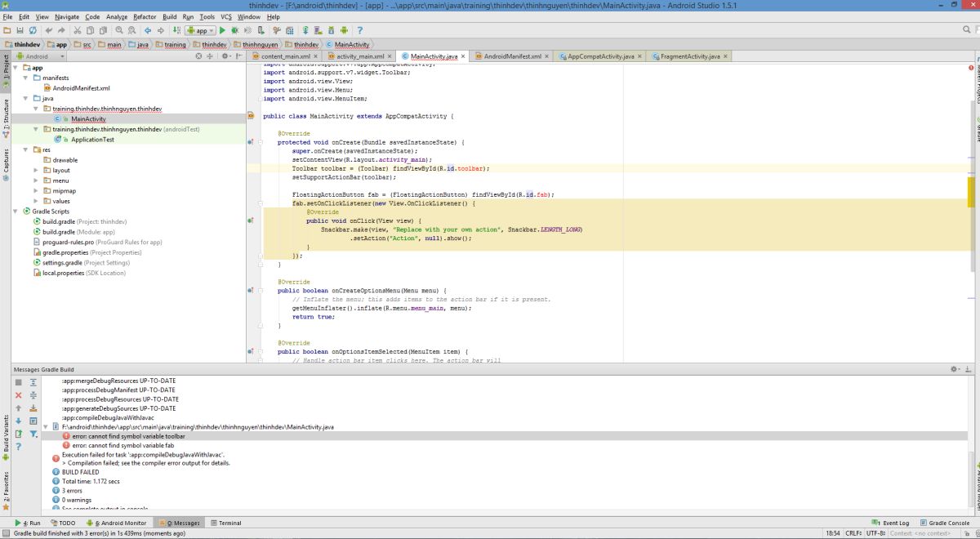The height and width of the screenshot is (539, 980).
Task: Open the activity_main.xml editor tab
Action: point(360,56)
